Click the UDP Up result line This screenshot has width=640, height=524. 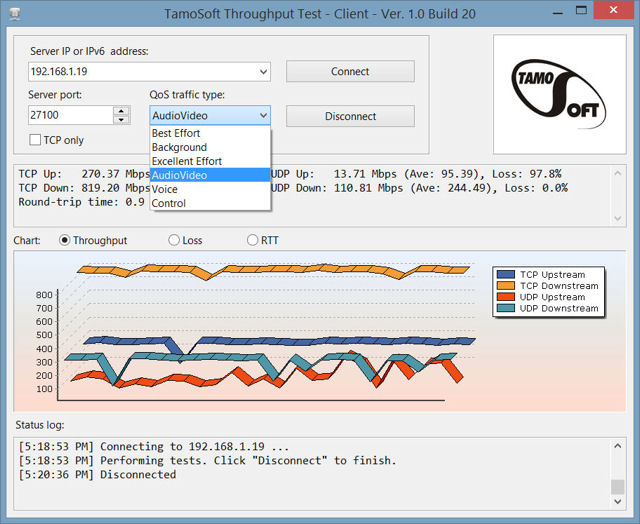pyautogui.click(x=416, y=174)
